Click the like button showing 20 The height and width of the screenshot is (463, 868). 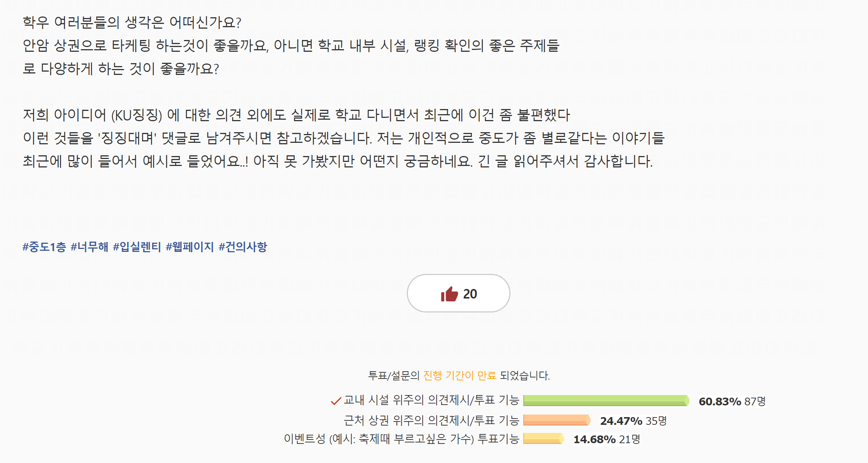(458, 293)
